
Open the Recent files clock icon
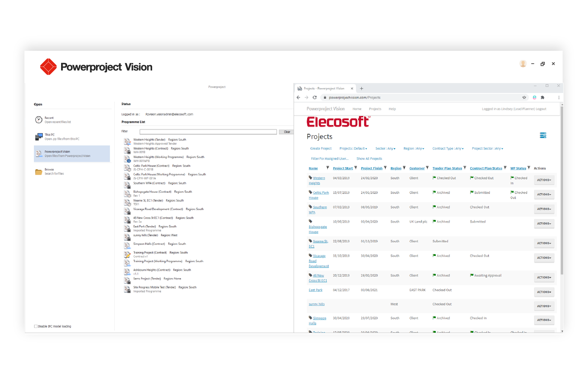(39, 120)
